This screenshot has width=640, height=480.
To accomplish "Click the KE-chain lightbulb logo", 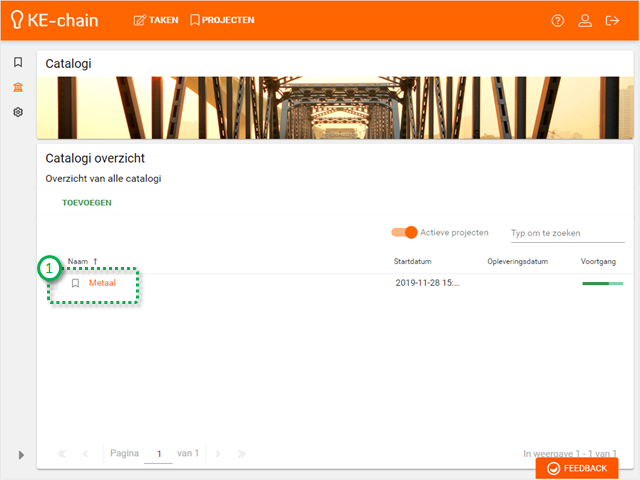I will [17, 20].
